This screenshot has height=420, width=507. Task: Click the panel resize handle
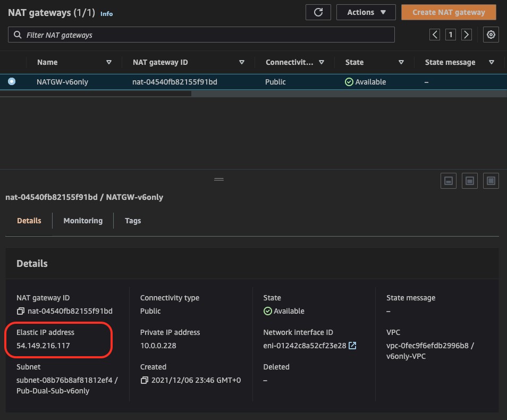coord(219,179)
